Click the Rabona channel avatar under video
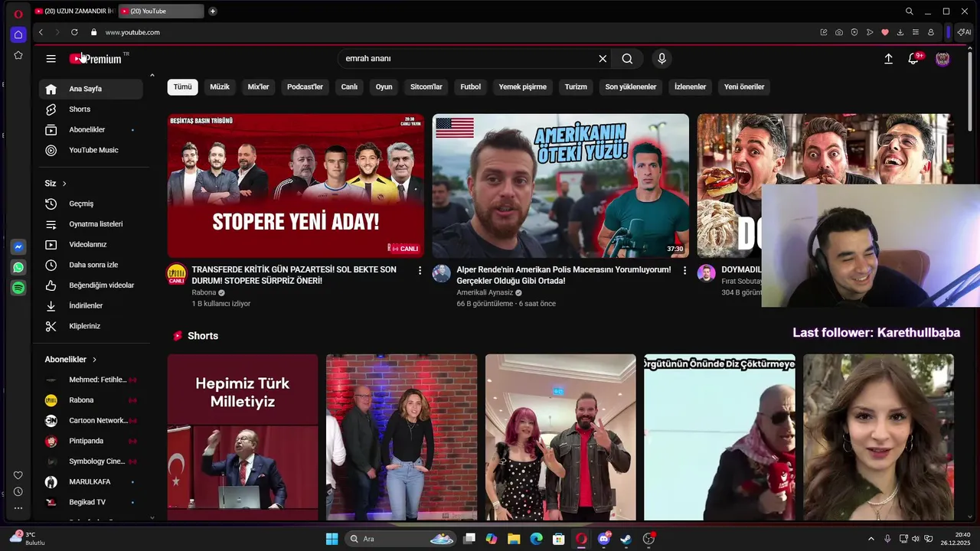The width and height of the screenshot is (980, 551). tap(177, 274)
